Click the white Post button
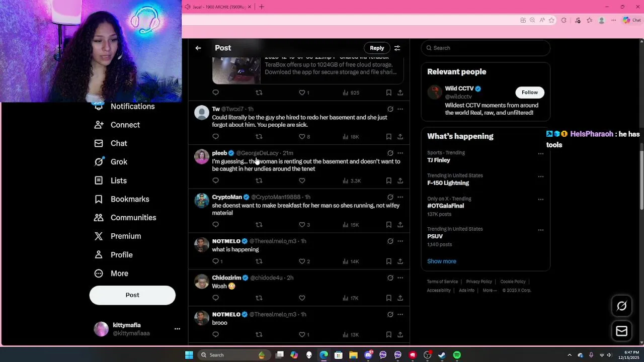The width and height of the screenshot is (644, 362). pyautogui.click(x=132, y=295)
